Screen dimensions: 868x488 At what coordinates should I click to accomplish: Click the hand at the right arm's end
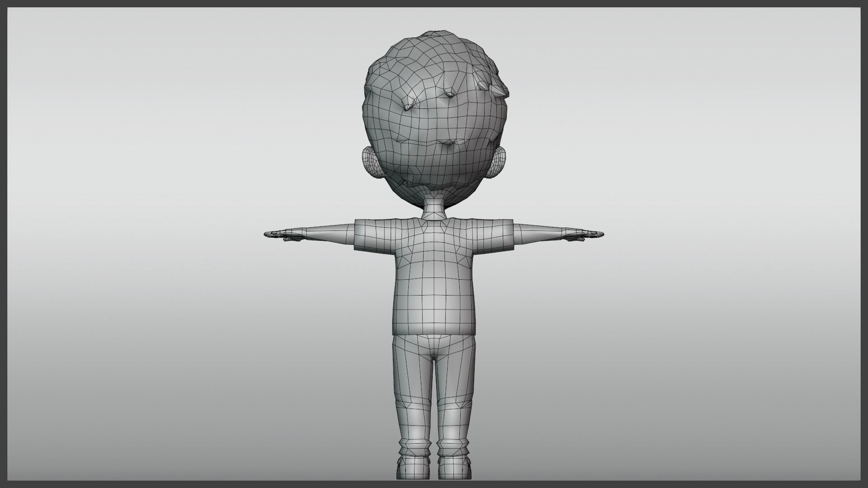click(584, 235)
